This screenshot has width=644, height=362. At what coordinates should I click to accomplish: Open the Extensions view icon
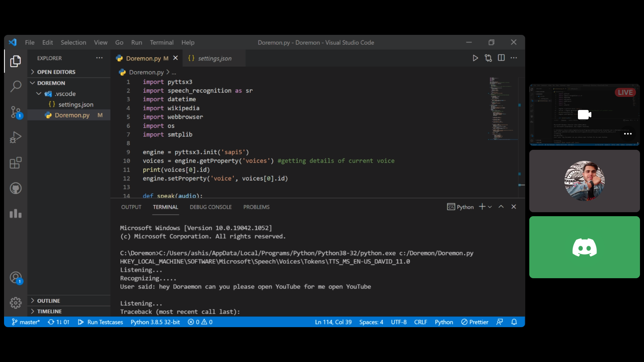click(x=15, y=163)
